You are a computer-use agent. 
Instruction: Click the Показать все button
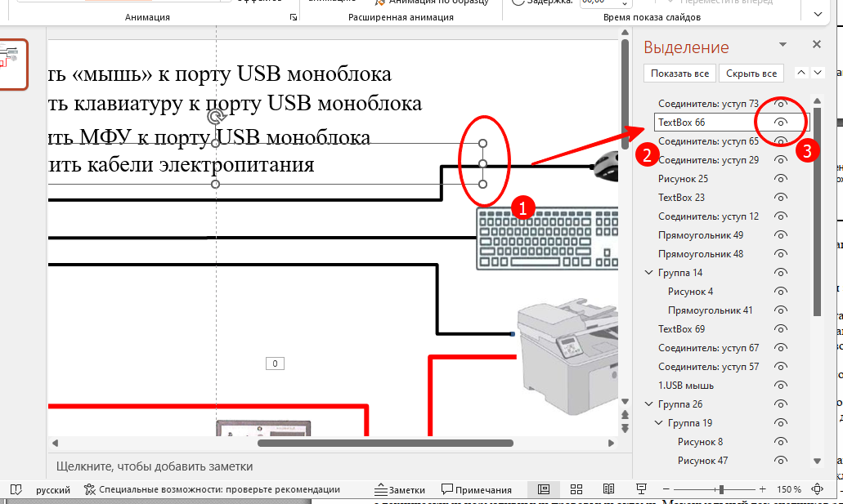click(679, 73)
